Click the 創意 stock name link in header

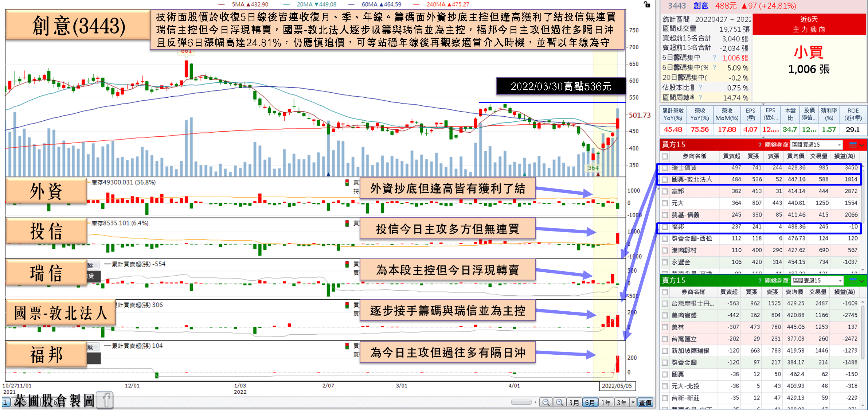coord(701,6)
